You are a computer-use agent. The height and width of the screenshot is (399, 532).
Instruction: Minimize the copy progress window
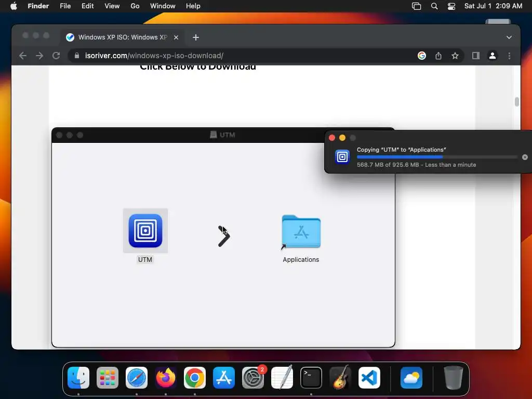pyautogui.click(x=342, y=138)
